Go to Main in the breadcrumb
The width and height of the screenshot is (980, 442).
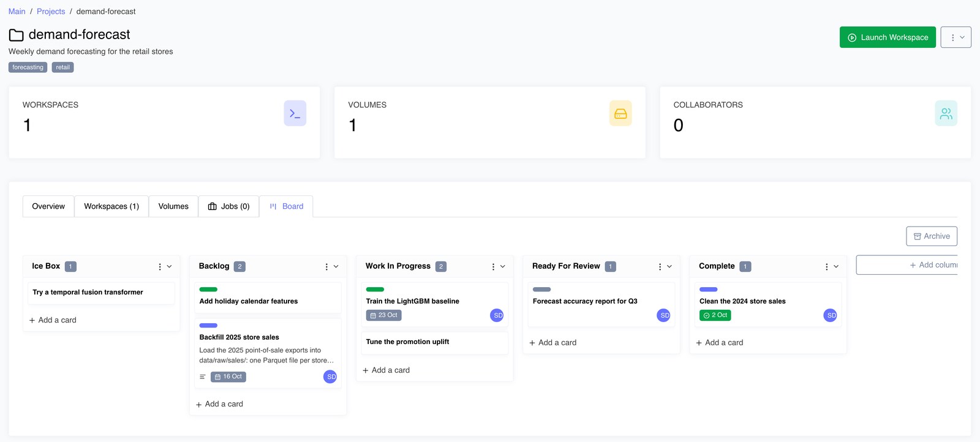[x=17, y=12]
